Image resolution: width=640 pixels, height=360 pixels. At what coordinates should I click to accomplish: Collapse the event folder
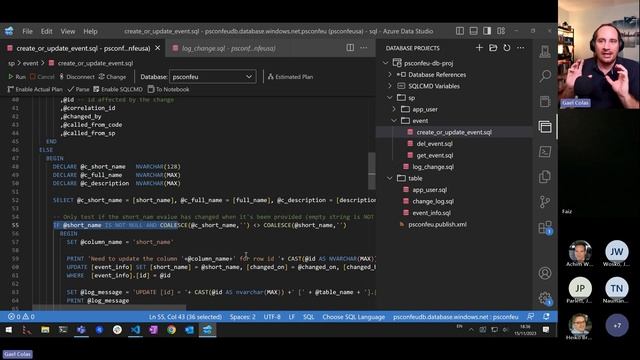(x=394, y=121)
